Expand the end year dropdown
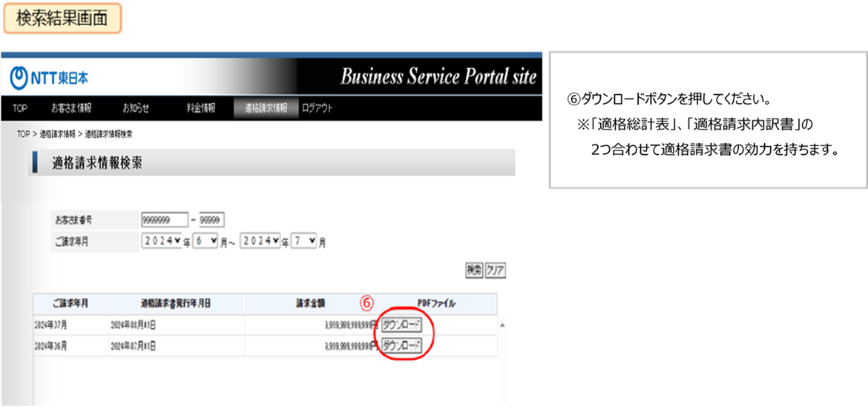The width and height of the screenshot is (868, 415). (x=260, y=242)
